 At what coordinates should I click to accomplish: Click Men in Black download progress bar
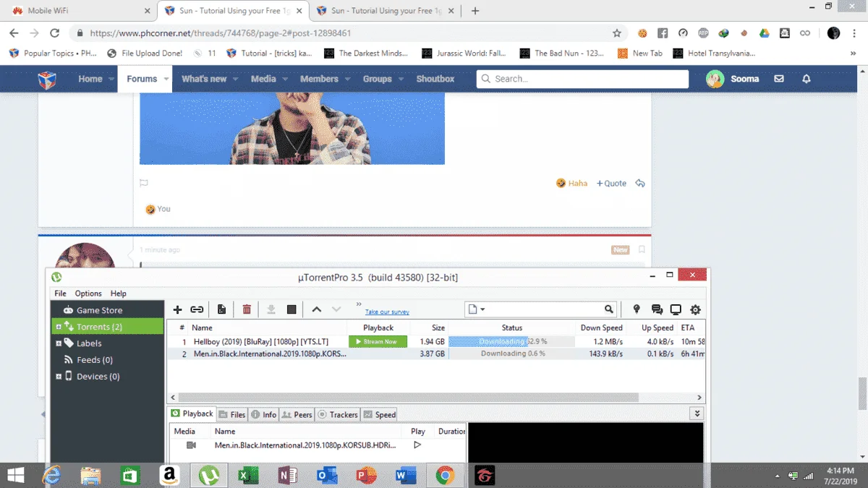point(511,354)
